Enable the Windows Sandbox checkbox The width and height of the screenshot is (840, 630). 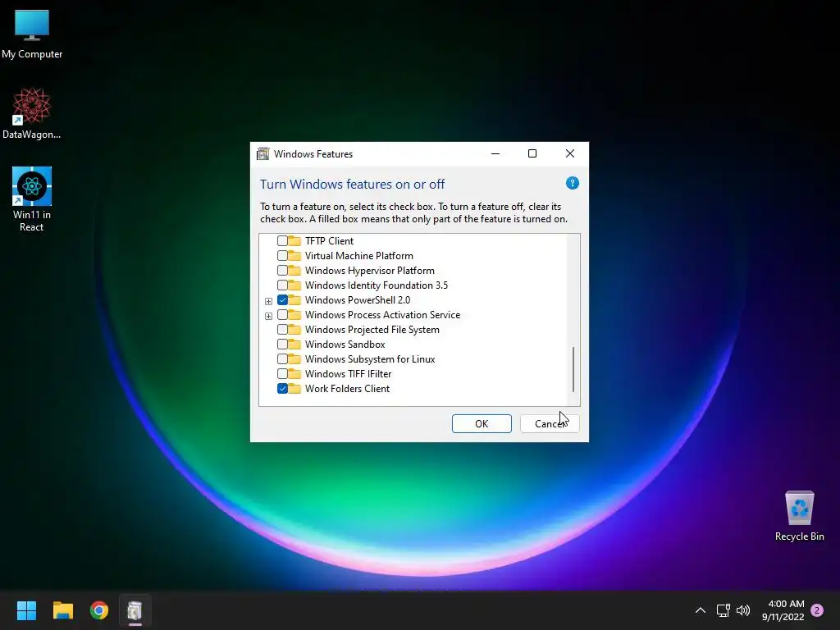click(282, 344)
